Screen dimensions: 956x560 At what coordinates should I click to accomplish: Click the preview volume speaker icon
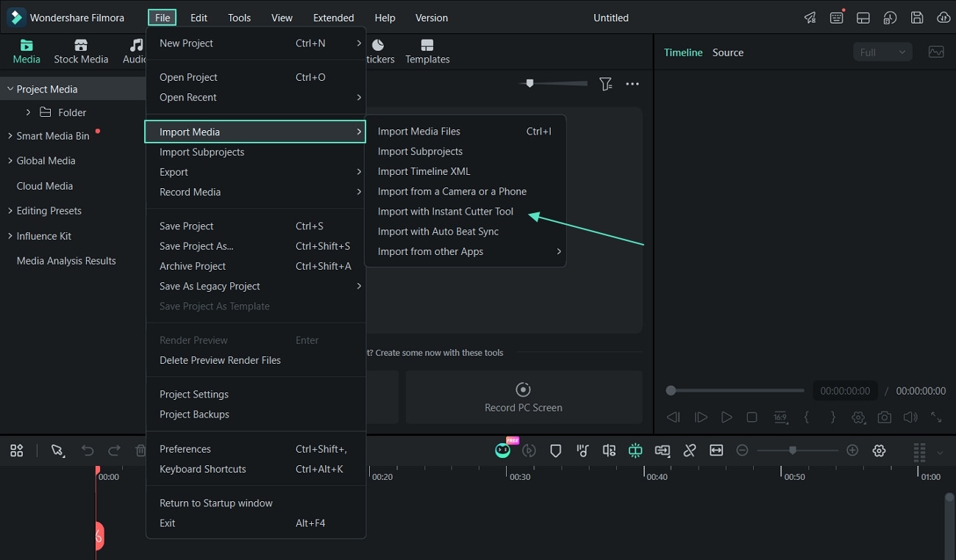click(x=910, y=417)
